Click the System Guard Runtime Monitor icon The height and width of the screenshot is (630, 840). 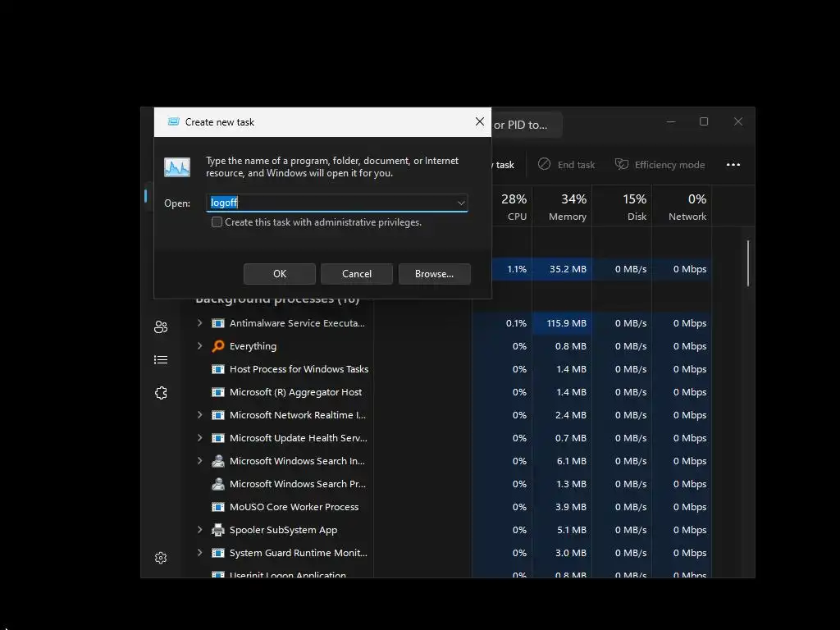pyautogui.click(x=218, y=553)
